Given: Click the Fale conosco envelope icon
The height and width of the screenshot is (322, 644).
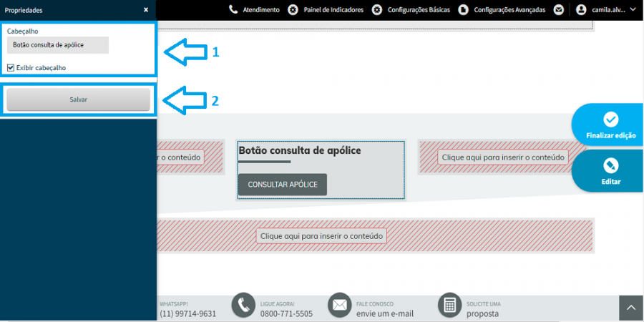Looking at the screenshot, I should point(339,305).
